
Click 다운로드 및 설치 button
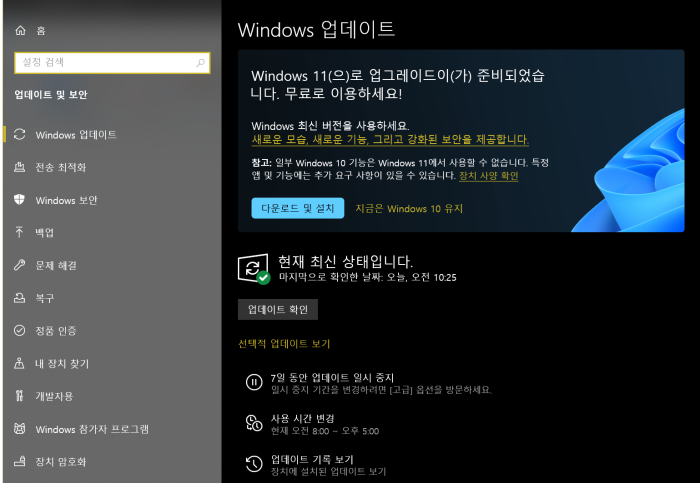298,208
